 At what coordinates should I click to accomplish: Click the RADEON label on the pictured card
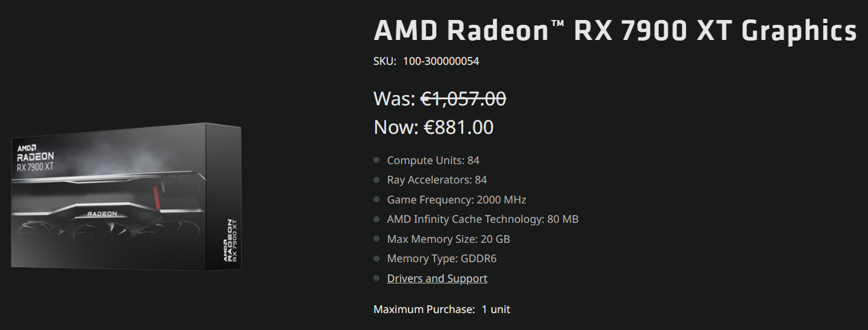click(x=102, y=214)
